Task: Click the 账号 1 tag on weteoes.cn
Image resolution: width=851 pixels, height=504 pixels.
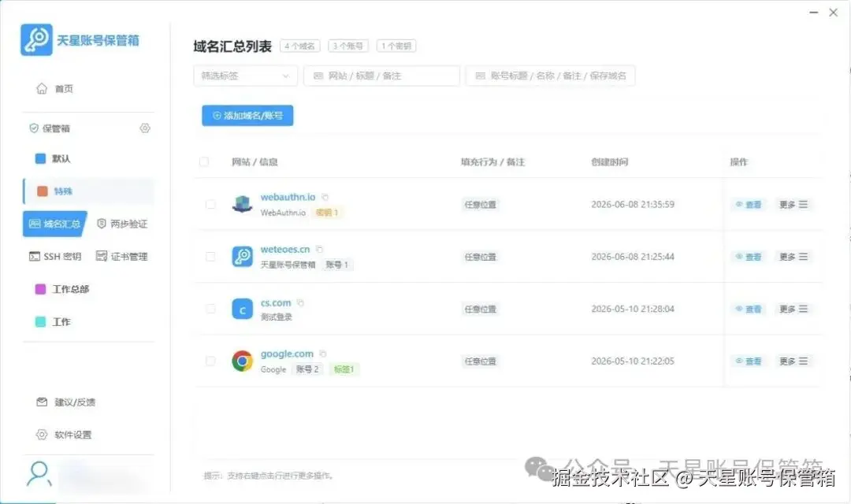Action: click(336, 265)
